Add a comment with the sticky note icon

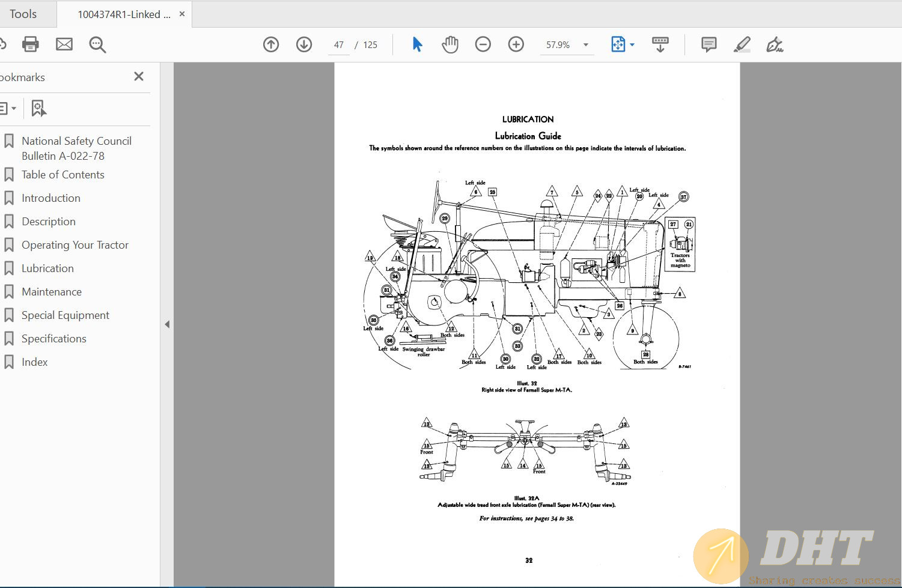click(709, 44)
